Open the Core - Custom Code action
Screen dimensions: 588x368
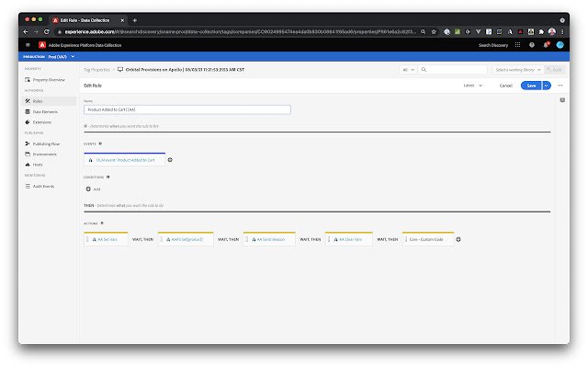(428, 239)
